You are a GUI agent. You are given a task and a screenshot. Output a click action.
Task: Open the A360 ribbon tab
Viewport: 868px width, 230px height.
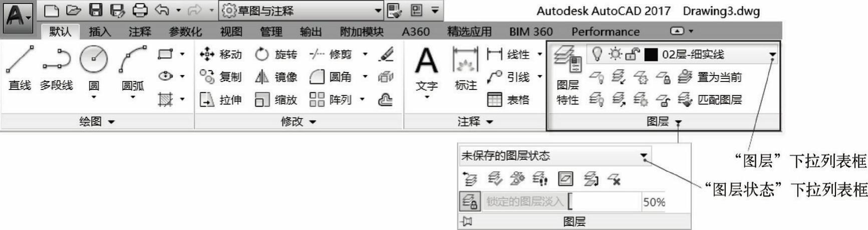point(416,31)
